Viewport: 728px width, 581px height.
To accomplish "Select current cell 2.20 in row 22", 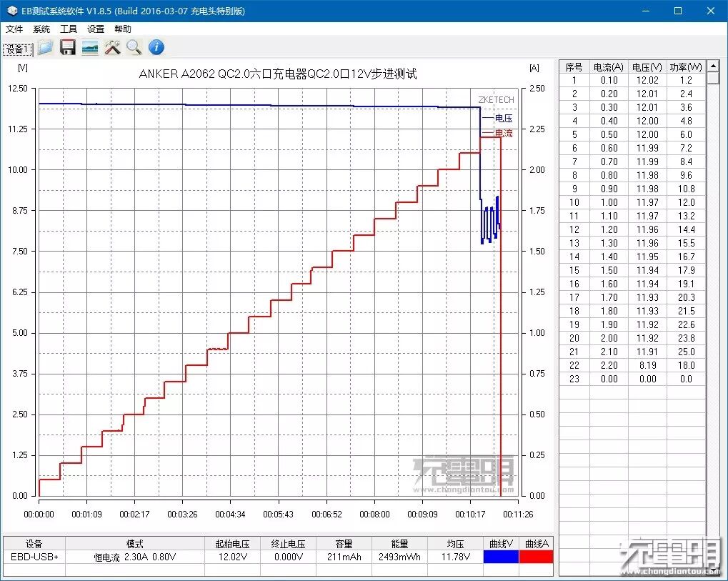I will pos(609,365).
